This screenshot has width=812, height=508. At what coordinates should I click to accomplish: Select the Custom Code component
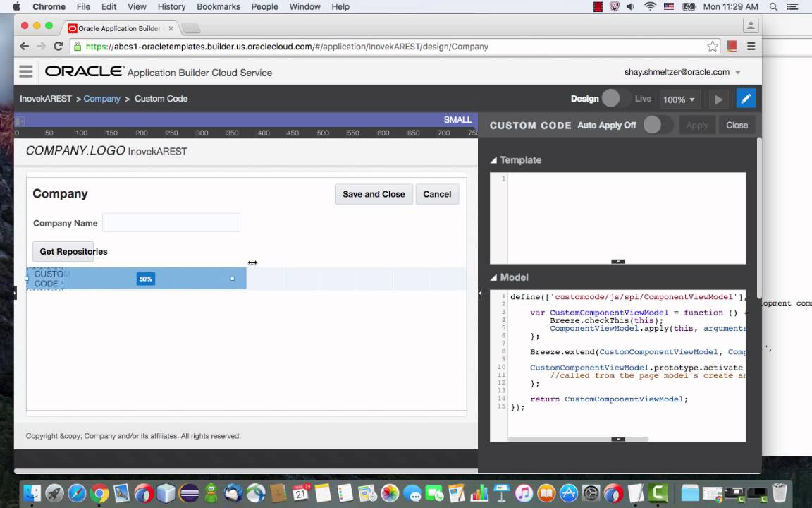[45, 279]
